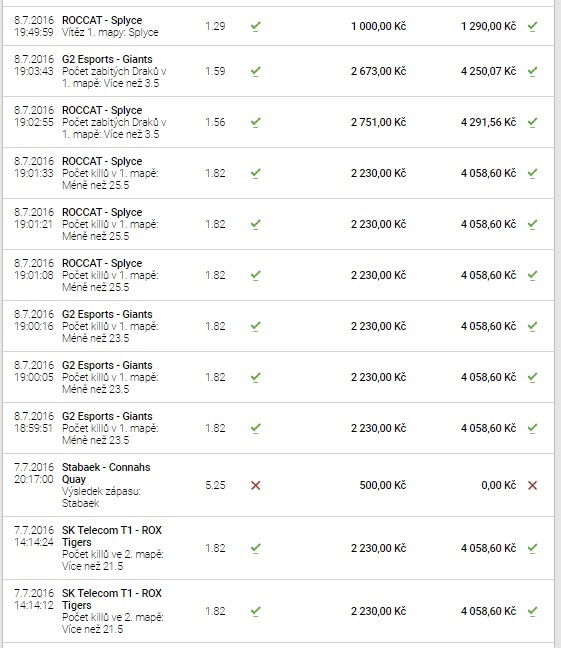Click green check next to 4 250,07 Kč
The image size is (561, 648).
tap(532, 71)
